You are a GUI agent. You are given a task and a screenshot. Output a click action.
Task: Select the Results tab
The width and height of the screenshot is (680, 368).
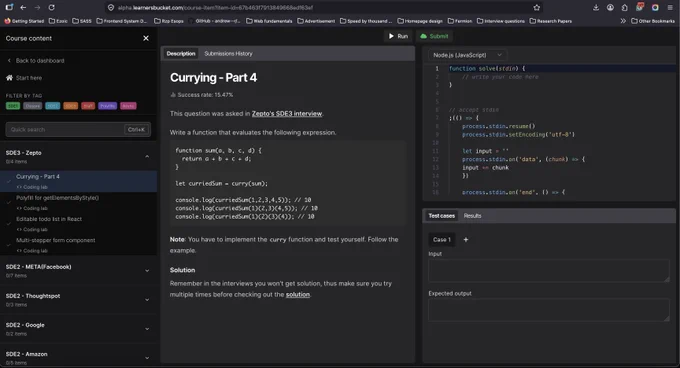[x=472, y=216]
